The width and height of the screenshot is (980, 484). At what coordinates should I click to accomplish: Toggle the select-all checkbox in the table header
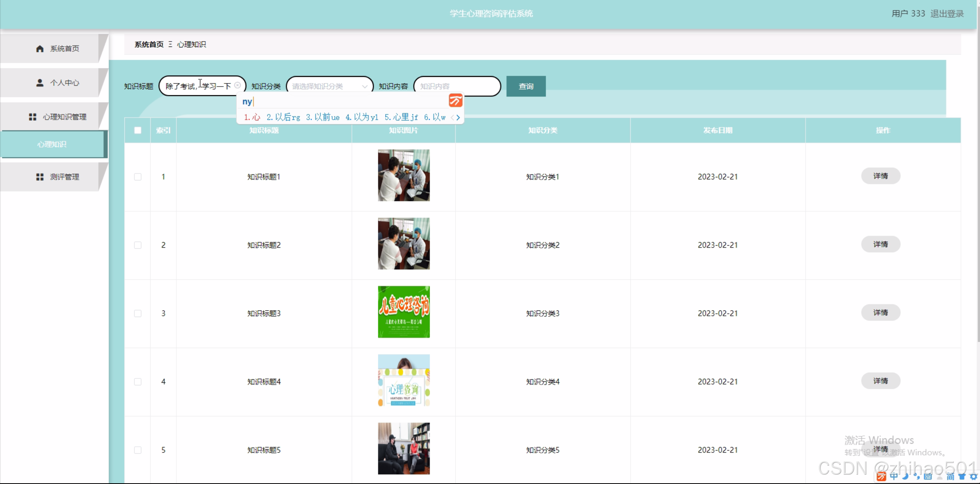(138, 130)
